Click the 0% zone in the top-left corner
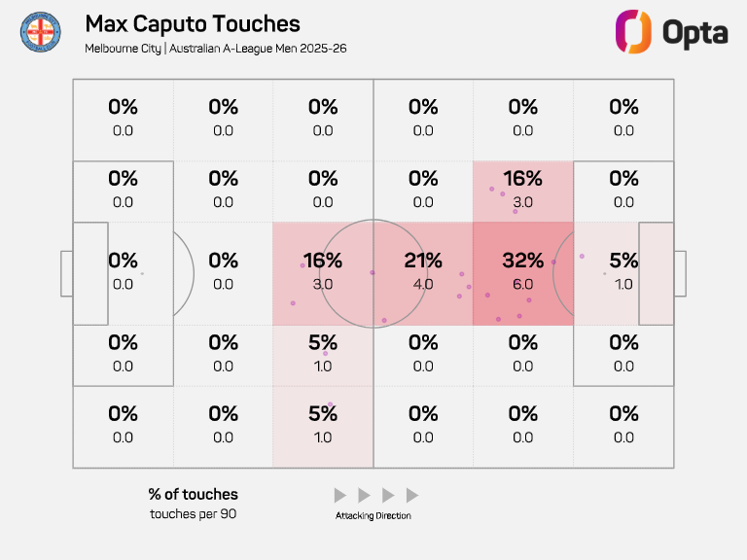 (x=123, y=118)
